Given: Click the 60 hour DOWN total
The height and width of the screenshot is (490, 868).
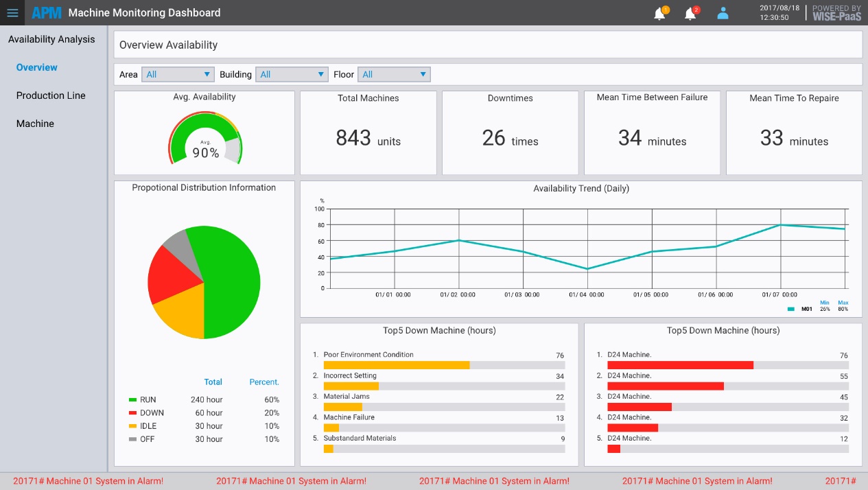Looking at the screenshot, I should coord(209,412).
